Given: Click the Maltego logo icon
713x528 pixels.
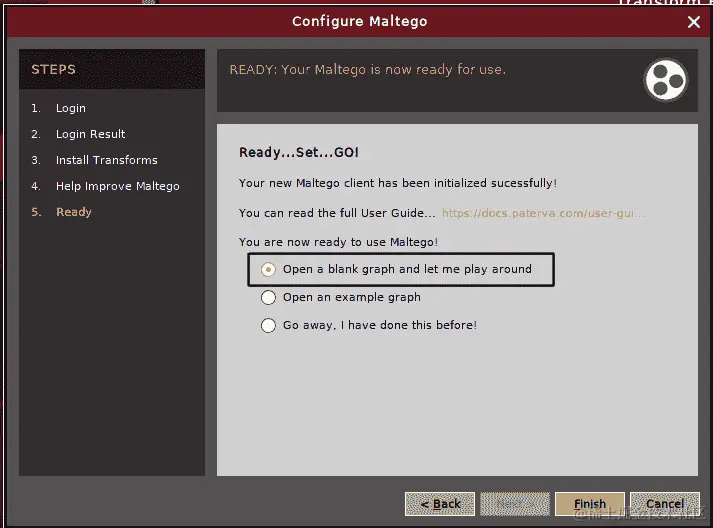Looking at the screenshot, I should coord(666,80).
